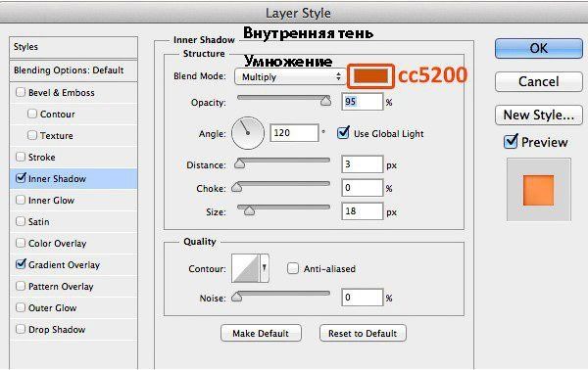
Task: Tick the Pattern Overlay checkbox
Action: 21,286
